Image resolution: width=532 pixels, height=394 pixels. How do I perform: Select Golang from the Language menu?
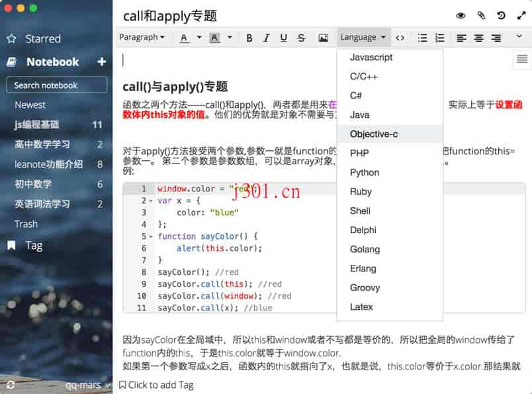pyautogui.click(x=364, y=249)
